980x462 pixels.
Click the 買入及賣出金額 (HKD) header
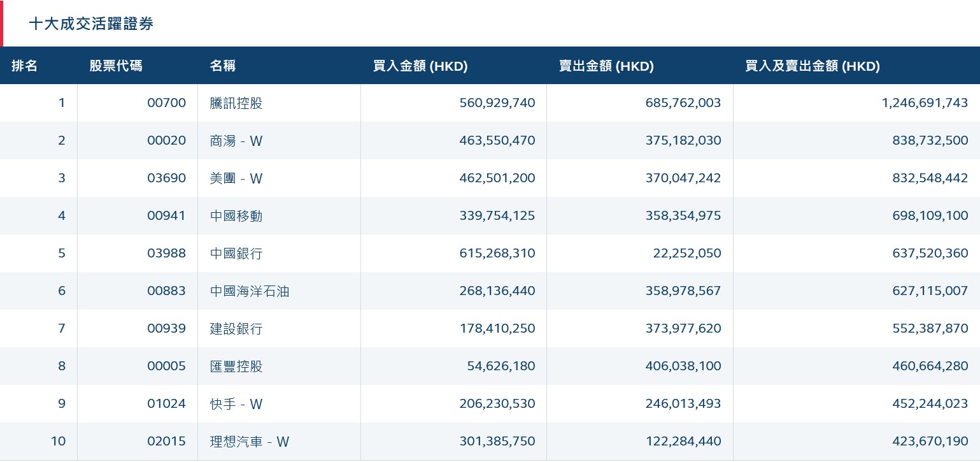(x=813, y=66)
